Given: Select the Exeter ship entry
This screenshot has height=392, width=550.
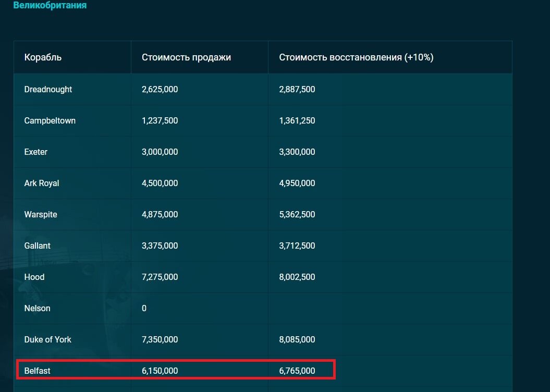Looking at the screenshot, I should coord(36,152).
